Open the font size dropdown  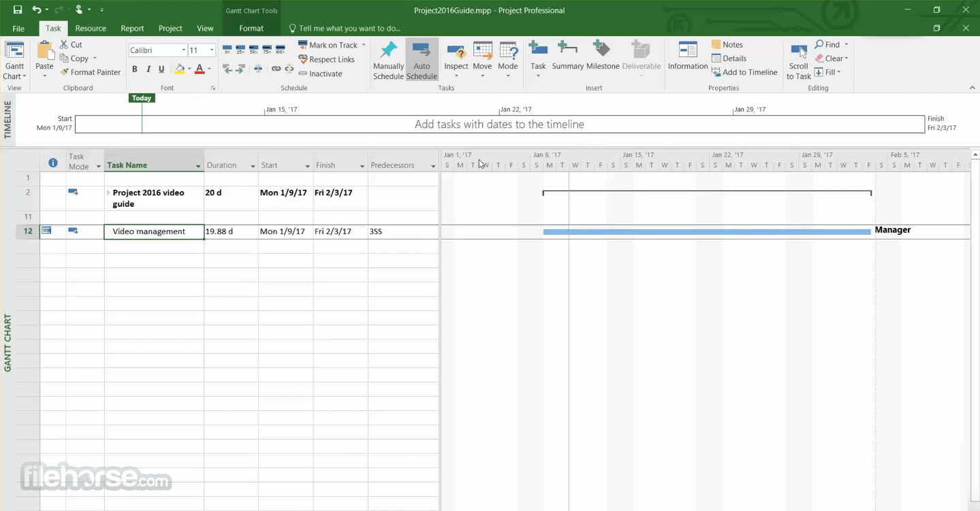(210, 50)
